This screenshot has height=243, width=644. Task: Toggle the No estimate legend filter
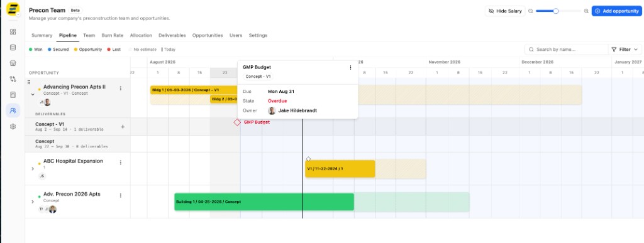click(x=143, y=49)
